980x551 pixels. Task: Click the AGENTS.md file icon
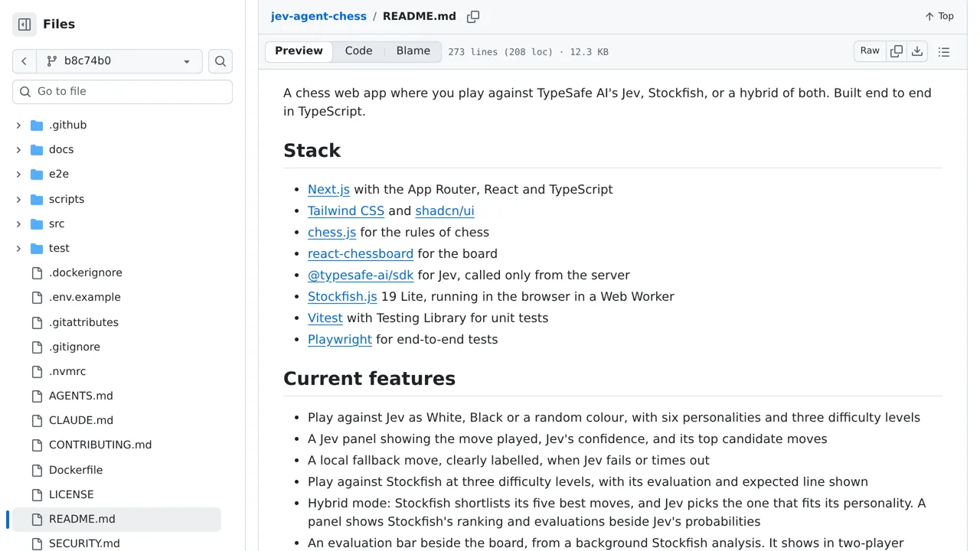tap(37, 396)
